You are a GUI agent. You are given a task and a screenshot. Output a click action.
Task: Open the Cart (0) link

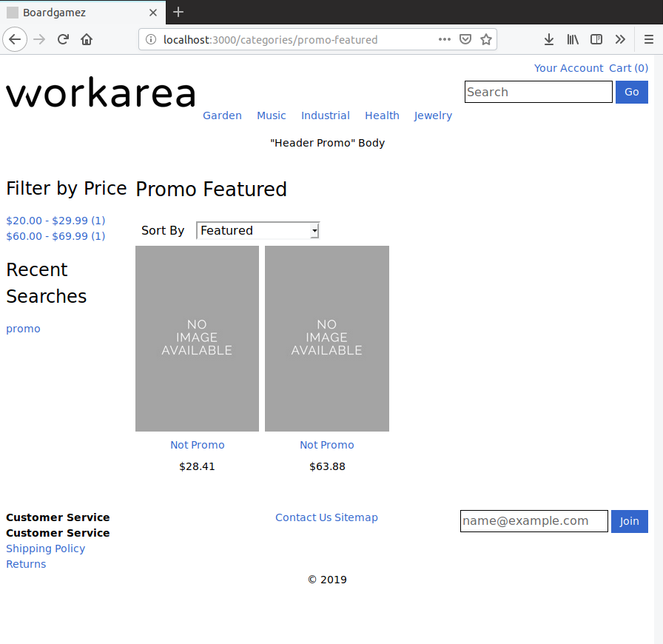click(x=628, y=68)
